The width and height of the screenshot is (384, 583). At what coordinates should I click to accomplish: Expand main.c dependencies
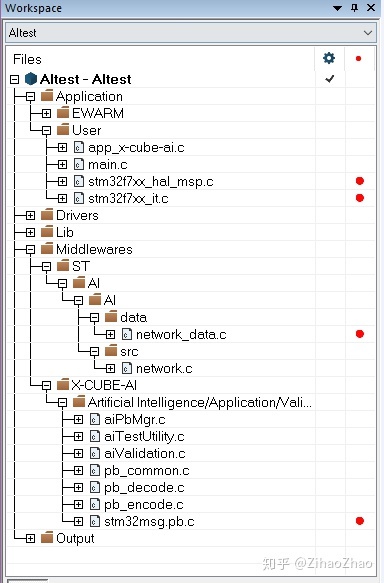pyautogui.click(x=62, y=164)
